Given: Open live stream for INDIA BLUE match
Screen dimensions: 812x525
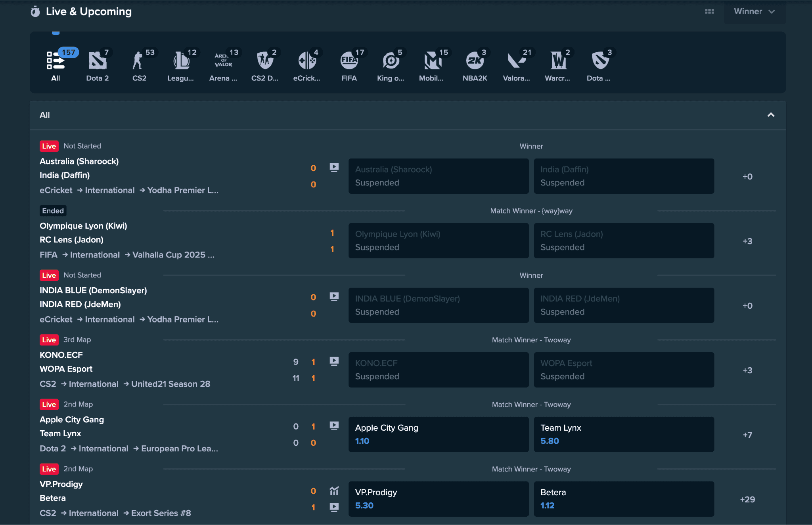Looking at the screenshot, I should [334, 297].
